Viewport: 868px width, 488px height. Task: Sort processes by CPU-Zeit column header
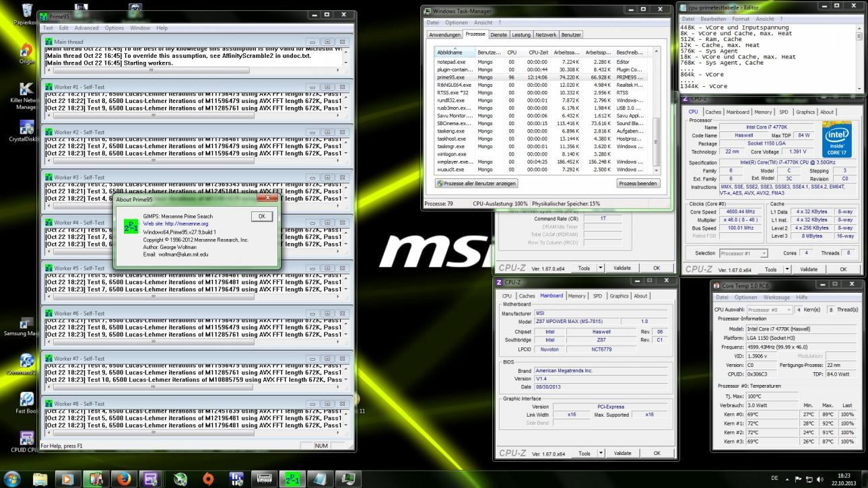click(537, 52)
